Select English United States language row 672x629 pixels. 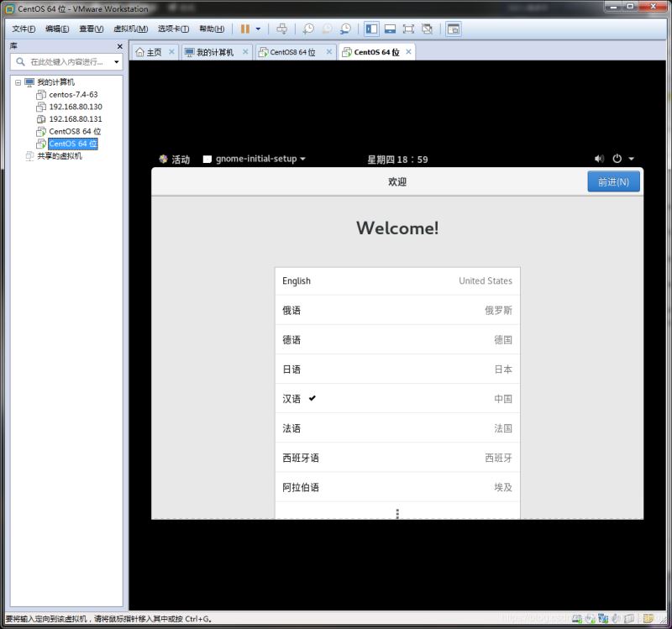[x=396, y=281]
